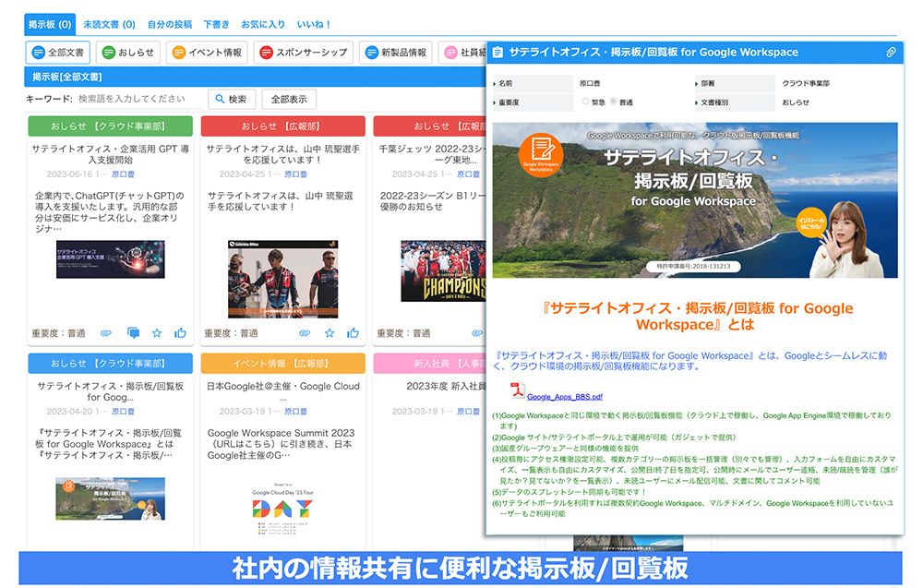Click the red icon on スポンサーシップ button

pos(267,53)
